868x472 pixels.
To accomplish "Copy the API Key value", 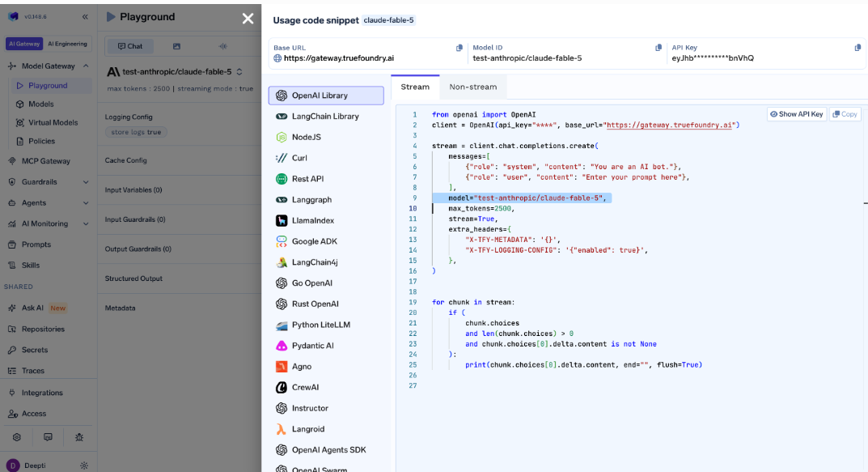I will coord(857,49).
